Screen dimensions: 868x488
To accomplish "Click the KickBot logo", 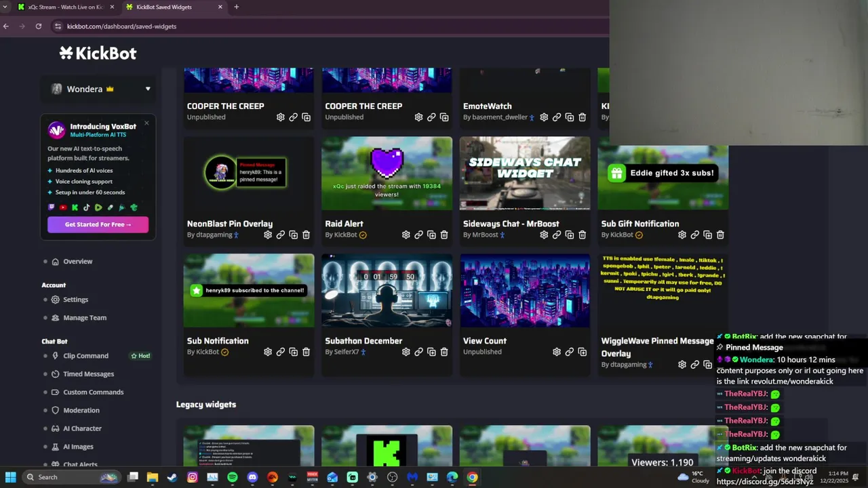I will [98, 53].
